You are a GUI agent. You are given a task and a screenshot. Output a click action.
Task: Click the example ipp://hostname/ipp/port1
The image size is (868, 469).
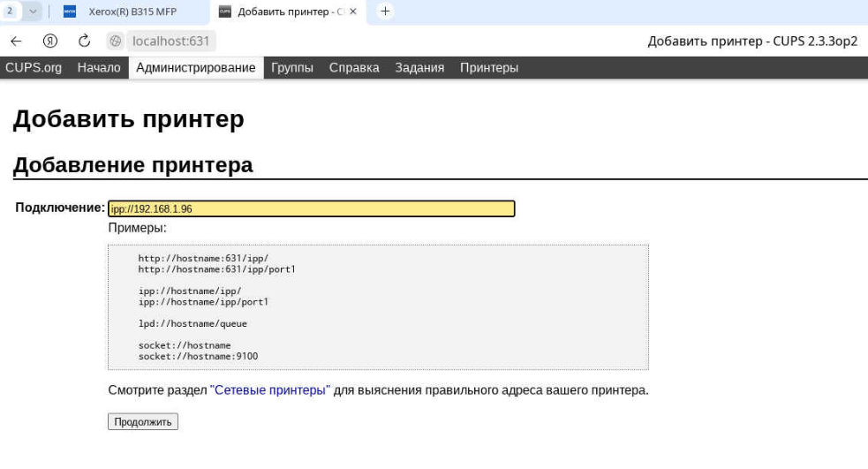tap(203, 302)
